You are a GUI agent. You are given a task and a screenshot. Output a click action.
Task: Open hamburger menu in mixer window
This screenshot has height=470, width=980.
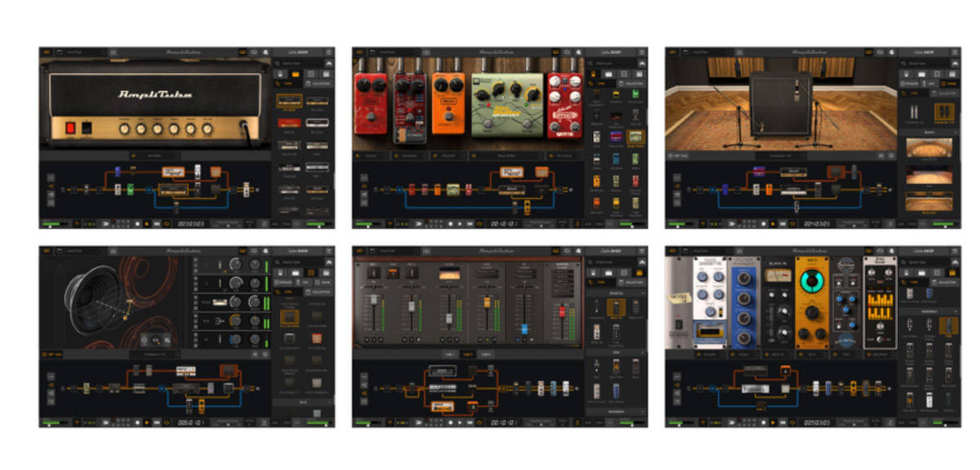pos(642,251)
